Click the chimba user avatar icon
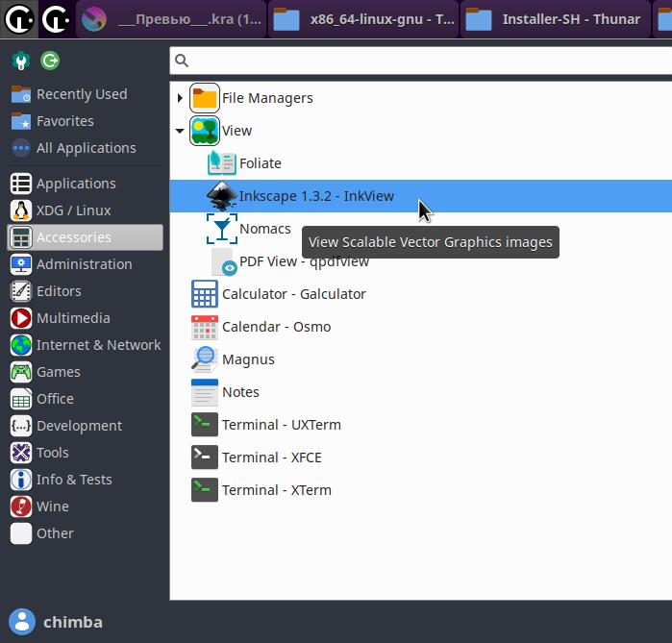The width and height of the screenshot is (672, 643). point(22,622)
